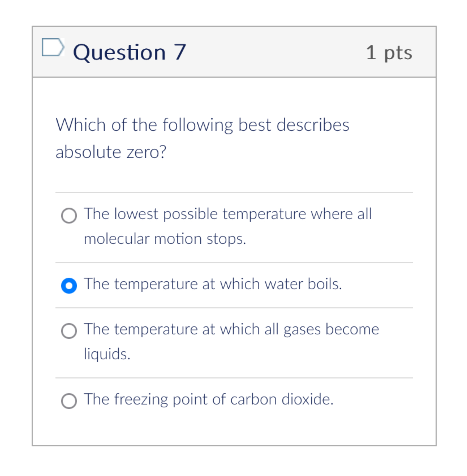Click the 'absolute zero?' question line

pos(111,152)
